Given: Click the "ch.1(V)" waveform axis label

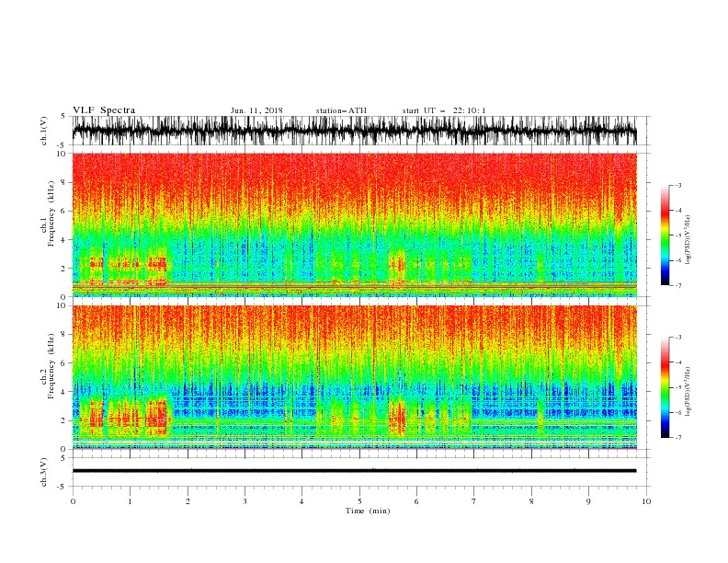Looking at the screenshot, I should point(44,131).
